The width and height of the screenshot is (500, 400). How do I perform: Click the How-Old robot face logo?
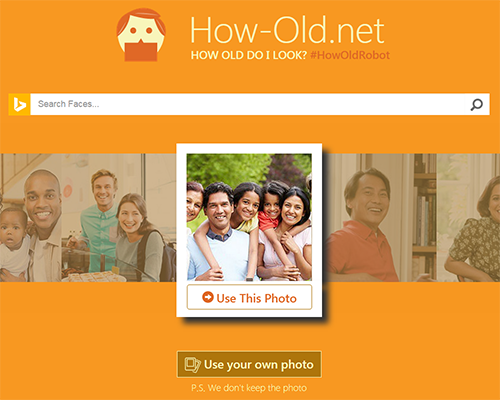(141, 35)
